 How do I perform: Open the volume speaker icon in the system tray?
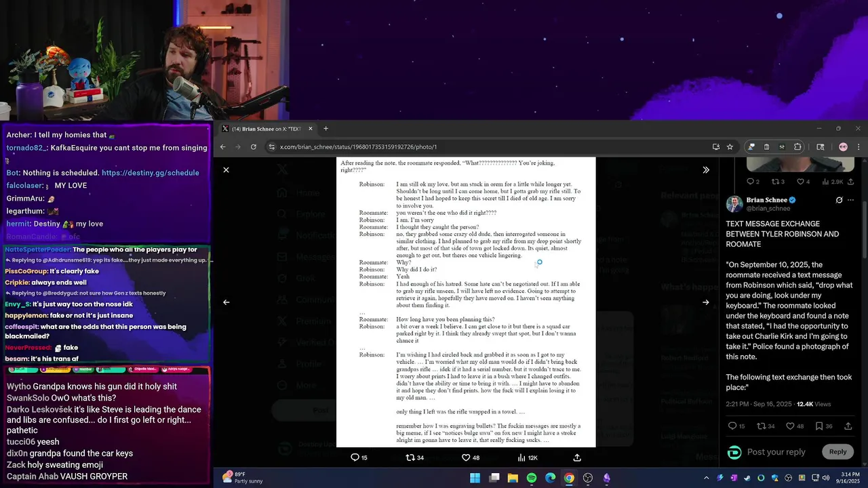825,478
